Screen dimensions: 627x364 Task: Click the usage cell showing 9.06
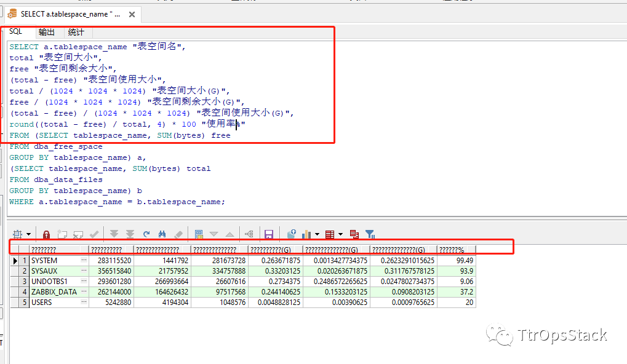click(457, 281)
